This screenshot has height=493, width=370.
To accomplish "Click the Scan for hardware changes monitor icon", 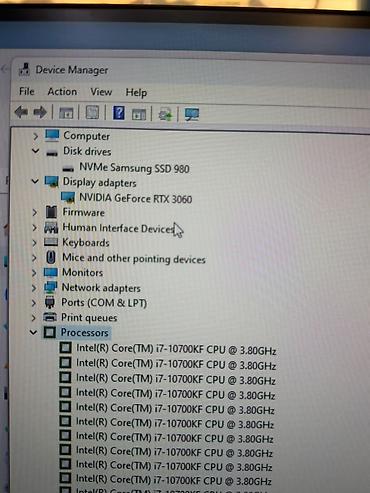I will (192, 115).
